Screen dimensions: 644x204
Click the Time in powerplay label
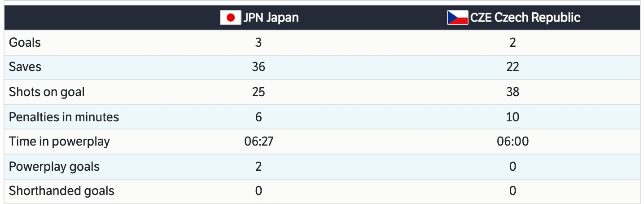tap(59, 142)
